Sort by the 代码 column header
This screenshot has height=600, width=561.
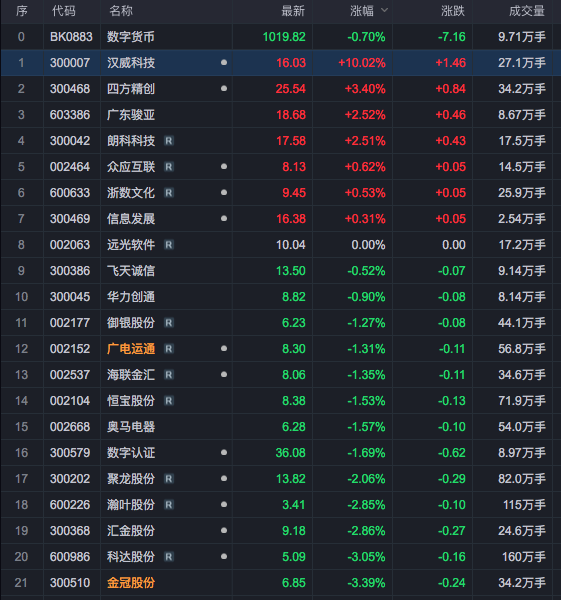(x=64, y=11)
